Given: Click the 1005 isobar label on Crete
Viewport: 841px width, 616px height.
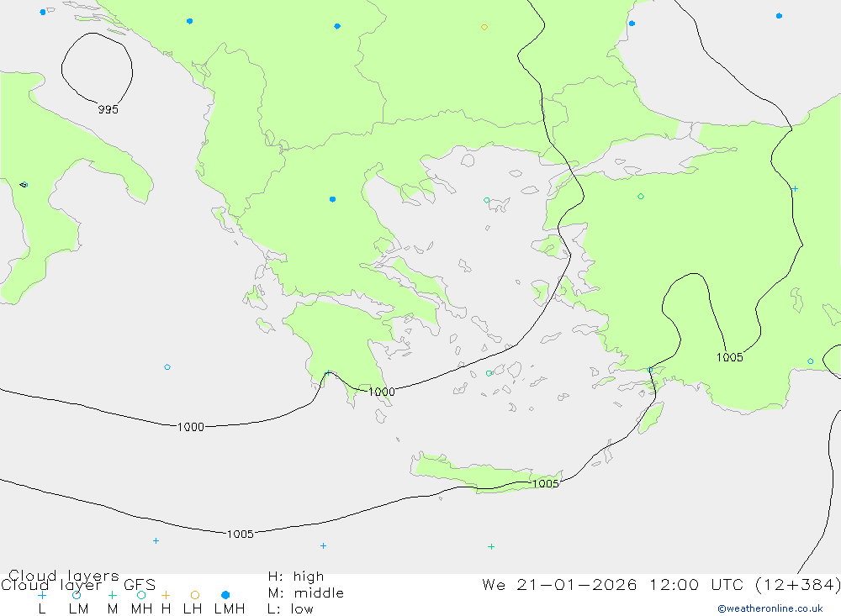Looking at the screenshot, I should (546, 483).
